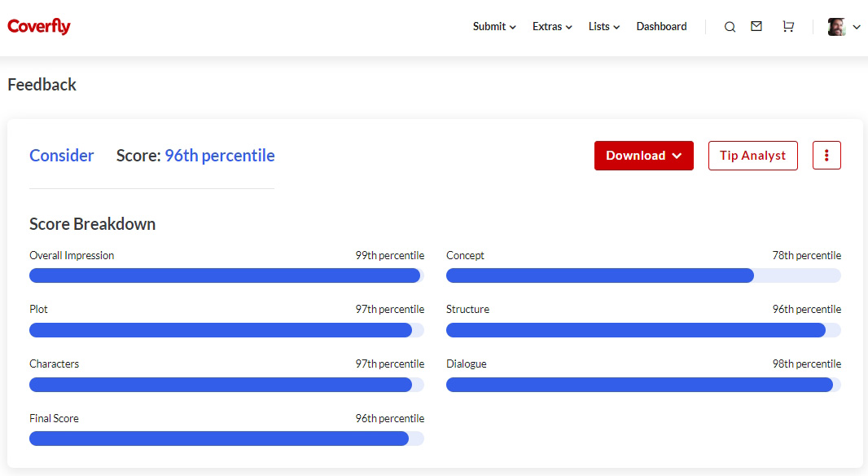This screenshot has height=476, width=868.
Task: Click the Overall Impression progress bar
Action: (226, 275)
